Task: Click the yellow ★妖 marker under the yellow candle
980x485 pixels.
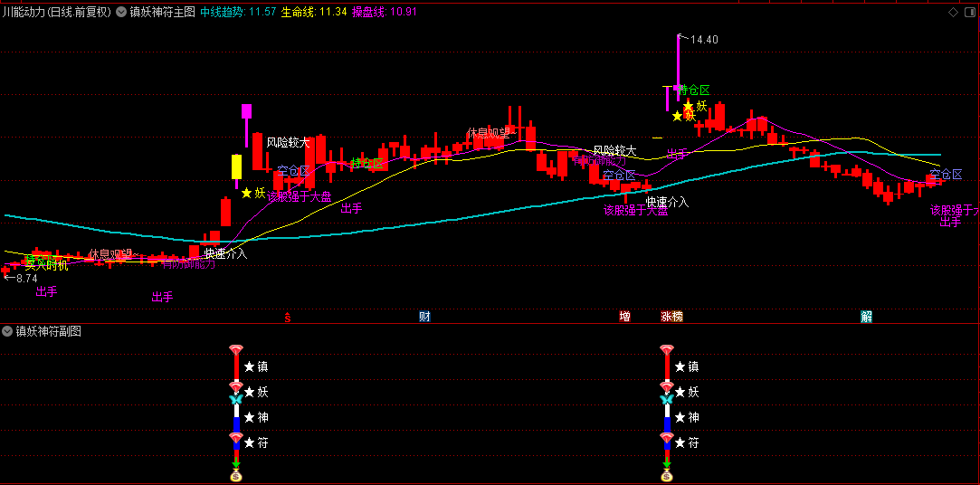Action: point(253,193)
